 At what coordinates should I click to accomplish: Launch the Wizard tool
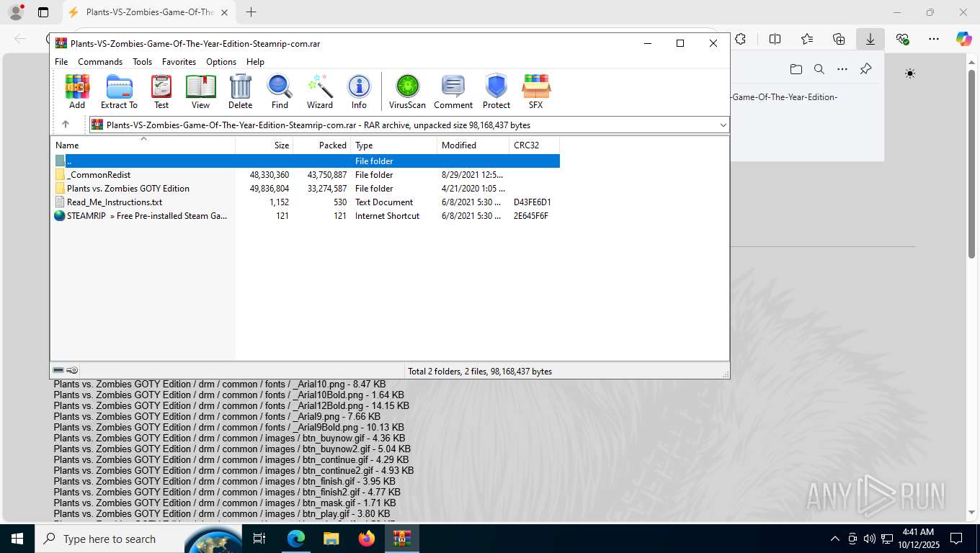pos(320,91)
